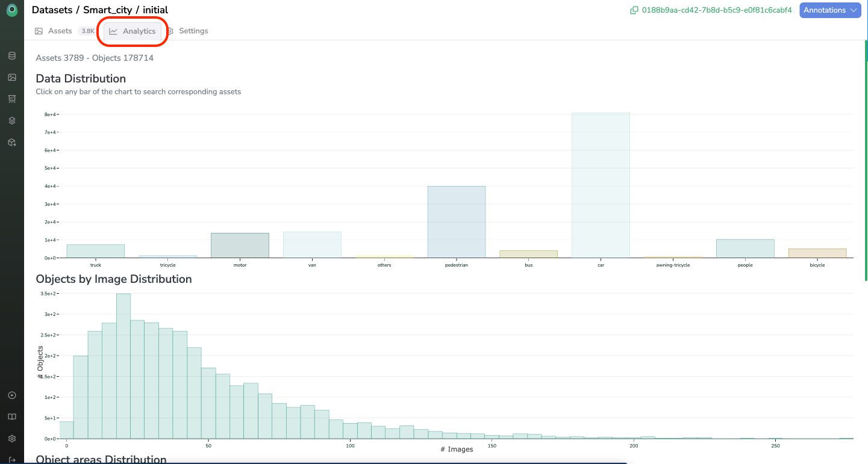Open Smart_city in the breadcrumb
This screenshot has height=464, width=868.
[107, 10]
